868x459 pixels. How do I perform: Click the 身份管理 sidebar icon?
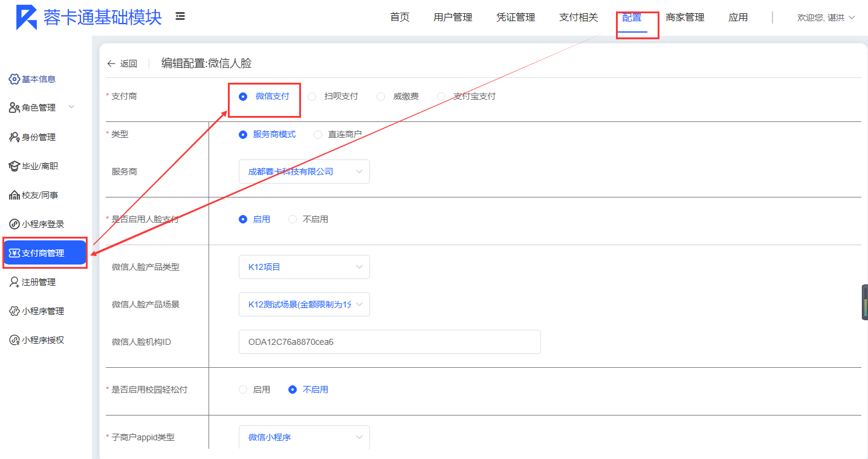(x=15, y=137)
